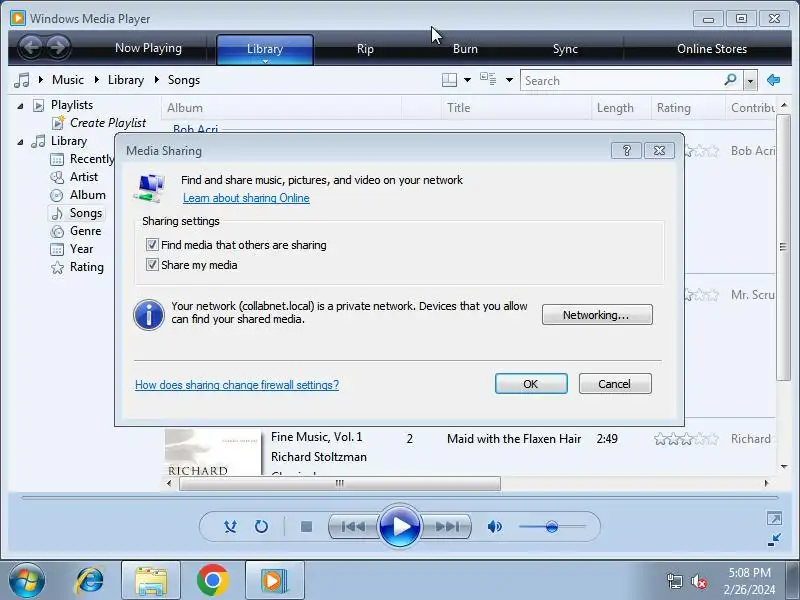
Task: Switch to full screen view
Action: tap(774, 519)
